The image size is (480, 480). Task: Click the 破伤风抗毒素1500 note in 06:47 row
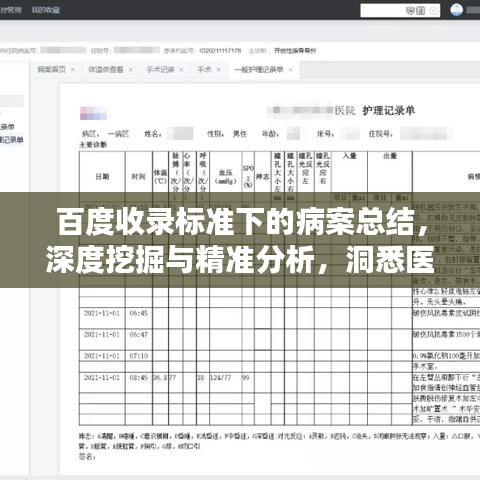pyautogui.click(x=446, y=334)
